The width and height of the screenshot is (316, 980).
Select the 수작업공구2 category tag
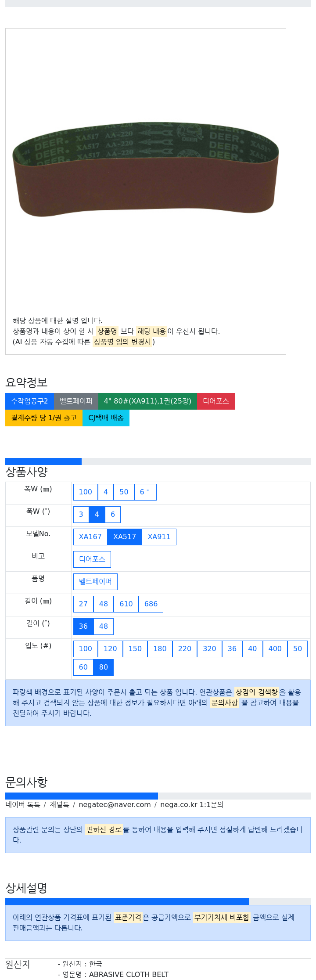pyautogui.click(x=29, y=401)
